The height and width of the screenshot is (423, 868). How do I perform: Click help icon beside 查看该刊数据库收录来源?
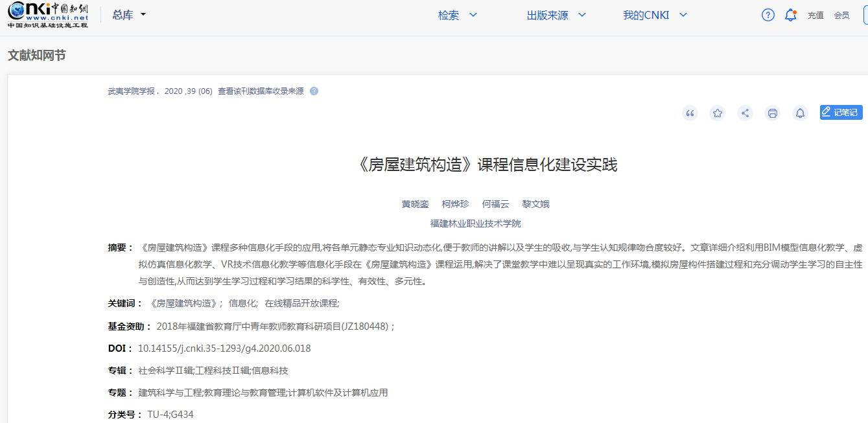pyautogui.click(x=314, y=91)
